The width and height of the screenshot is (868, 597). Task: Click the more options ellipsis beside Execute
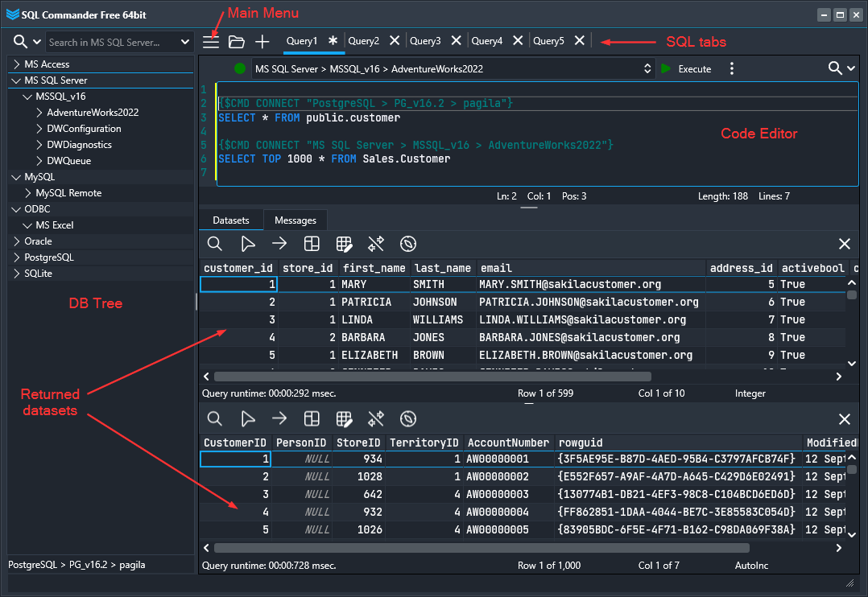click(x=731, y=68)
